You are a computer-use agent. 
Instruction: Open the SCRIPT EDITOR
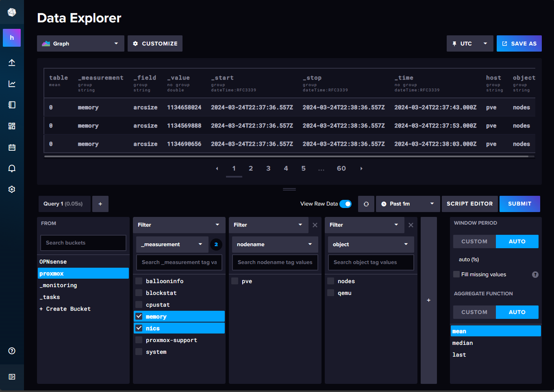pyautogui.click(x=469, y=204)
